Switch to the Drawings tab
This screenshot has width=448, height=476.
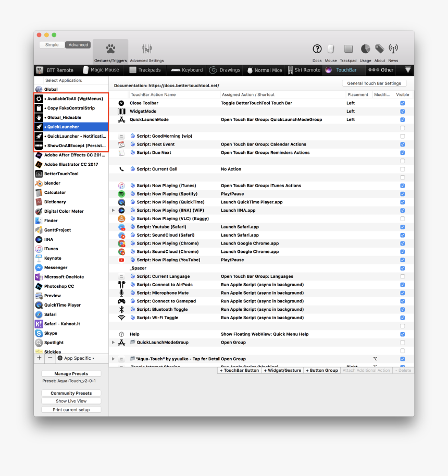click(x=225, y=70)
